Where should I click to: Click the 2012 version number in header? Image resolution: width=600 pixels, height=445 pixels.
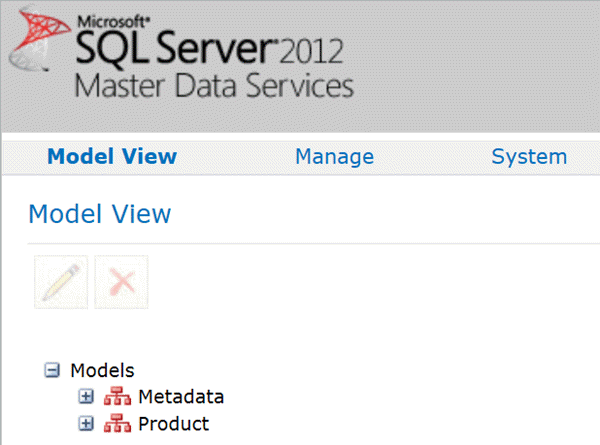pyautogui.click(x=311, y=52)
